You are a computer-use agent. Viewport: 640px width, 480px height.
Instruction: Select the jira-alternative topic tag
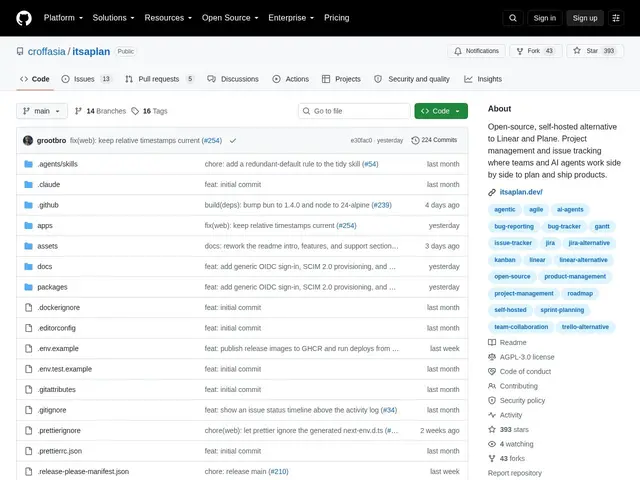pyautogui.click(x=589, y=243)
